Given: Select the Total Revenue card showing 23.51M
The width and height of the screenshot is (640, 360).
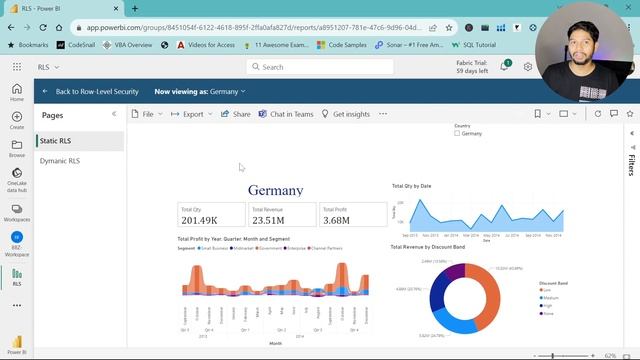Looking at the screenshot, I should [x=282, y=215].
